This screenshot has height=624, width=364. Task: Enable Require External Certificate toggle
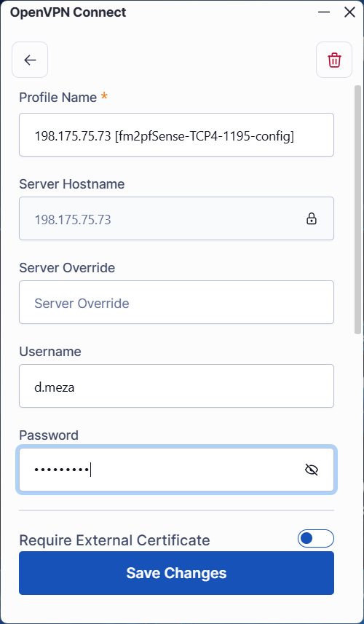click(x=316, y=538)
